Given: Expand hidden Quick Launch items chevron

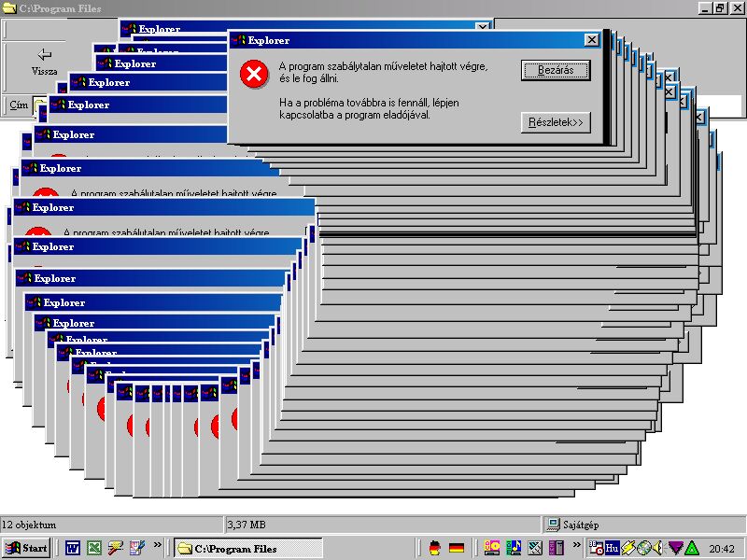Looking at the screenshot, I should 157,545.
